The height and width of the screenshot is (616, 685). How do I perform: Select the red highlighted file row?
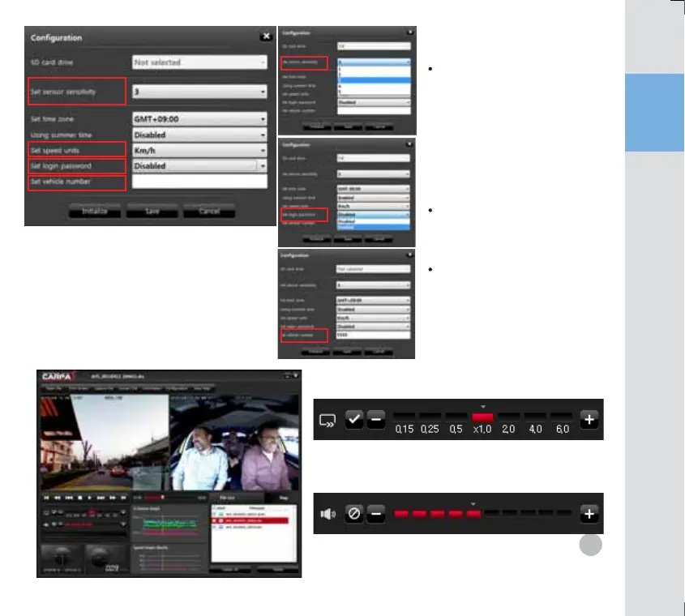pos(250,520)
